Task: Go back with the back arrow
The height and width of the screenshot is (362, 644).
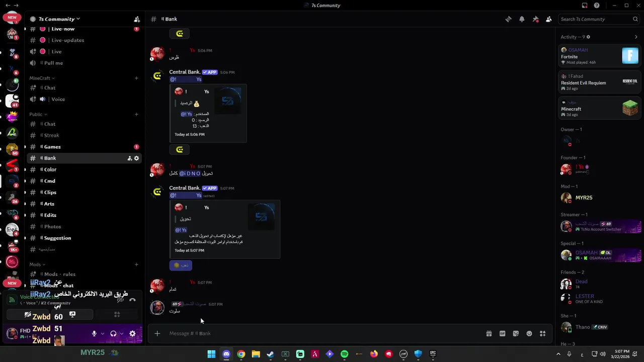Action: point(8,6)
